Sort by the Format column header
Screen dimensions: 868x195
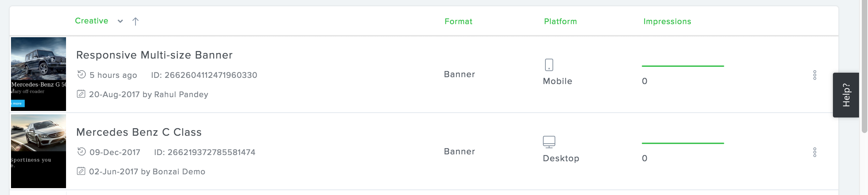tap(458, 21)
